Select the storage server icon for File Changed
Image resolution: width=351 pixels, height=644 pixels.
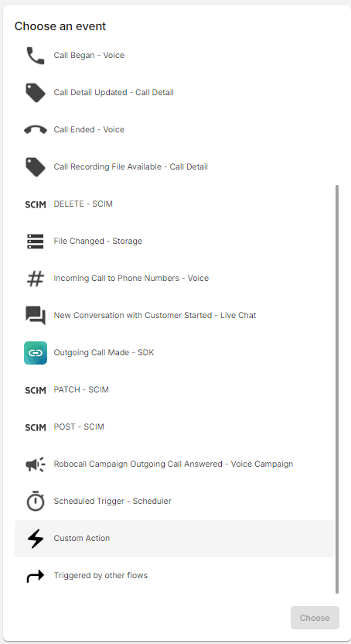(x=36, y=241)
